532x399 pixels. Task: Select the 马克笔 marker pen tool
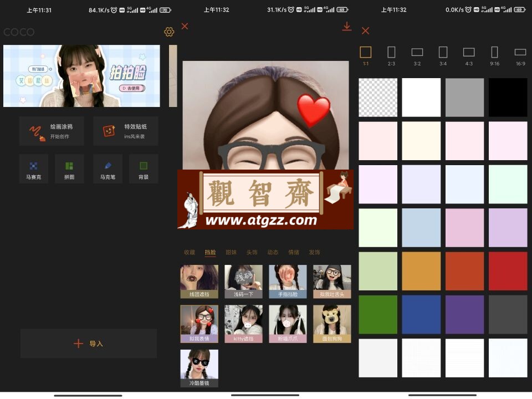108,169
